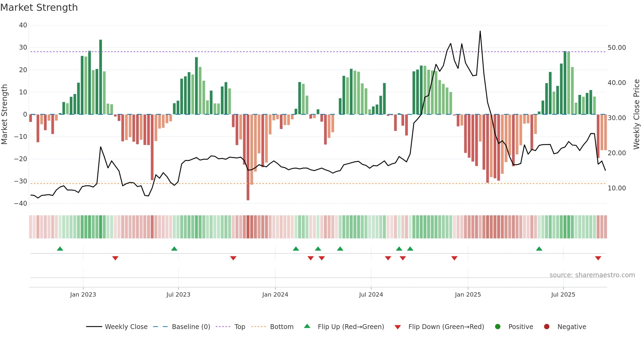Click the tallest green strength bar
This screenshot has height=362, width=644.
tap(101, 77)
